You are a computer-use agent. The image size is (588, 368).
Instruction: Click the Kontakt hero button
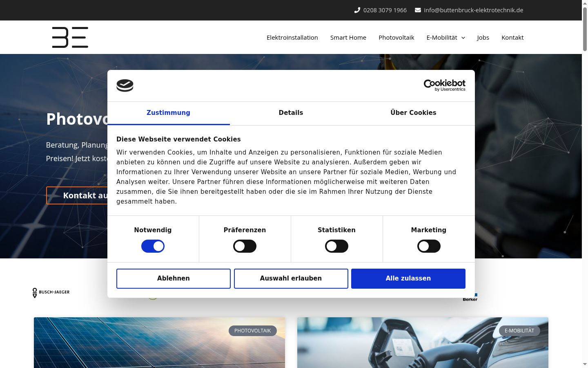coord(77,195)
